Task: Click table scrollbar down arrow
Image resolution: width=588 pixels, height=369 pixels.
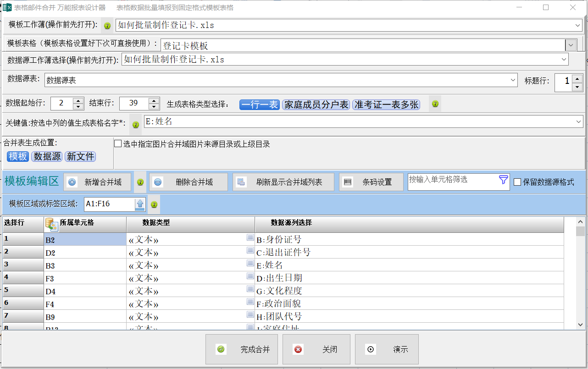Action: [x=580, y=325]
